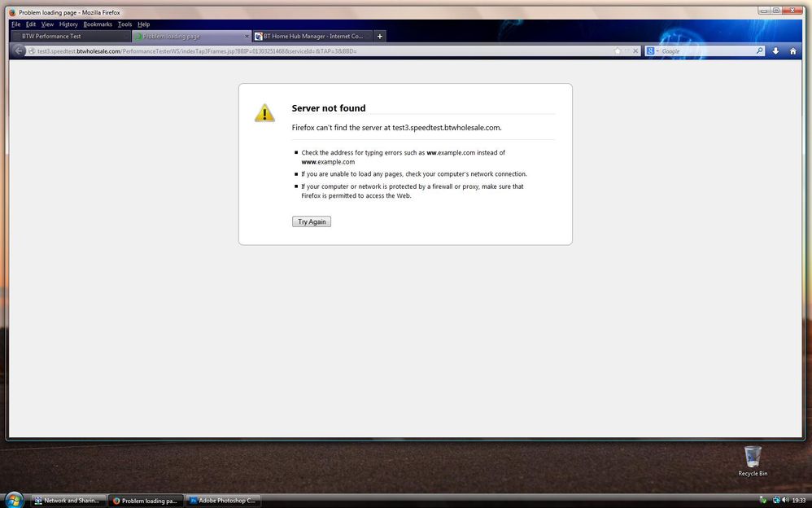Open the Windows Start orb
Viewport: 812px width, 508px height.
click(14, 500)
